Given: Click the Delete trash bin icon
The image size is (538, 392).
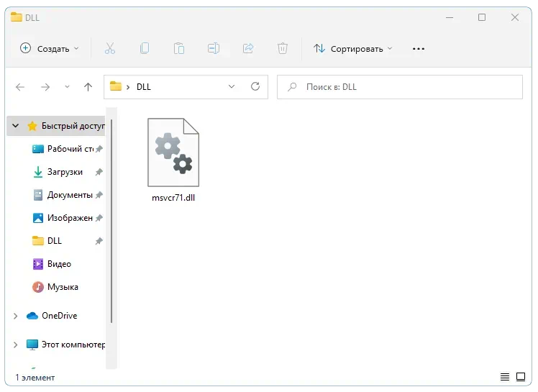Looking at the screenshot, I should (x=283, y=48).
